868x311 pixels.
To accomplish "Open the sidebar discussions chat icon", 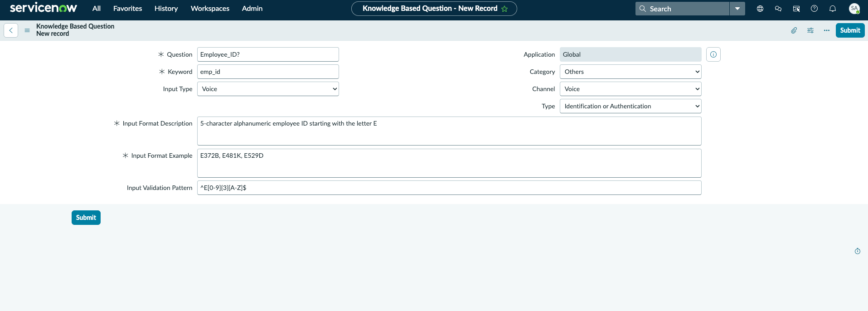I will point(778,9).
